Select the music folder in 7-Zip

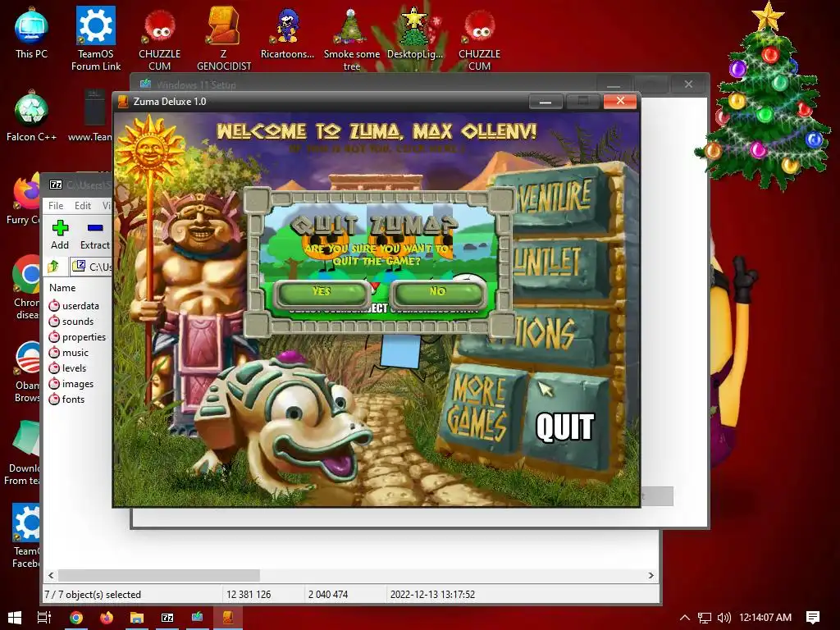[69, 353]
